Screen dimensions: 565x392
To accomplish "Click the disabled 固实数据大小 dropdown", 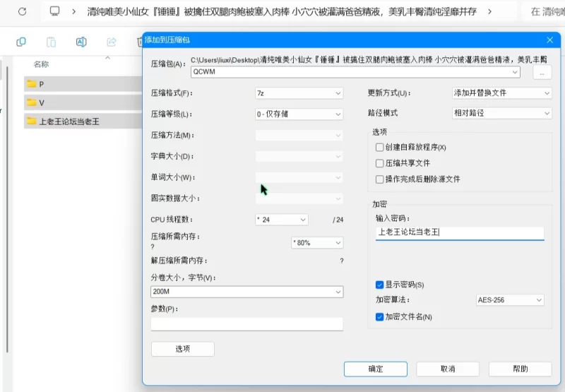I will [299, 198].
